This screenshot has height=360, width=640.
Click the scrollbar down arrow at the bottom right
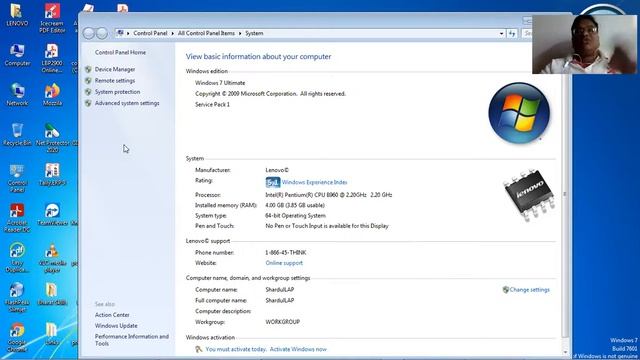[565, 352]
